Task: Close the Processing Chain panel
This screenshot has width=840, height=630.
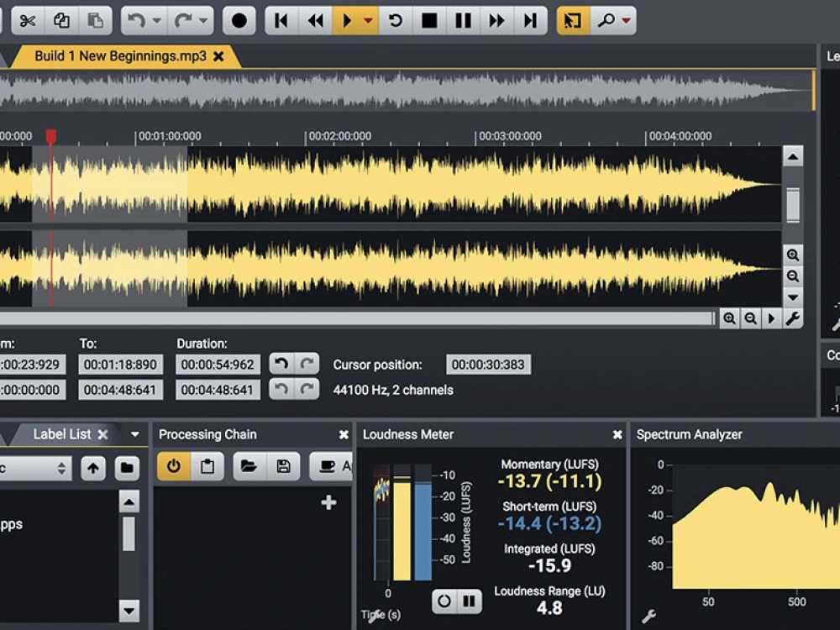Action: [344, 435]
